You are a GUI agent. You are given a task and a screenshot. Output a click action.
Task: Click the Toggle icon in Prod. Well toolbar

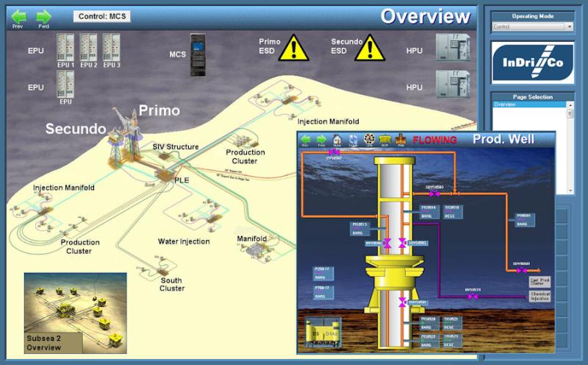click(353, 139)
